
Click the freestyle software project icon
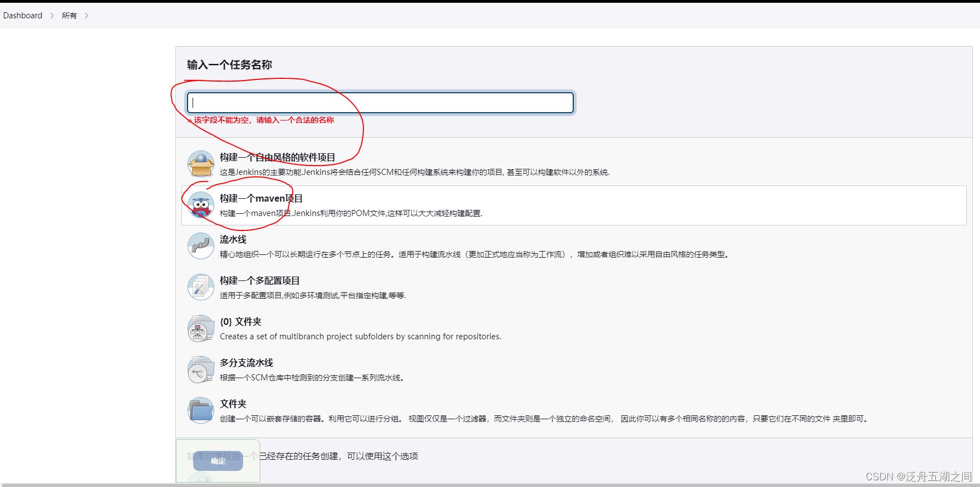coord(201,164)
